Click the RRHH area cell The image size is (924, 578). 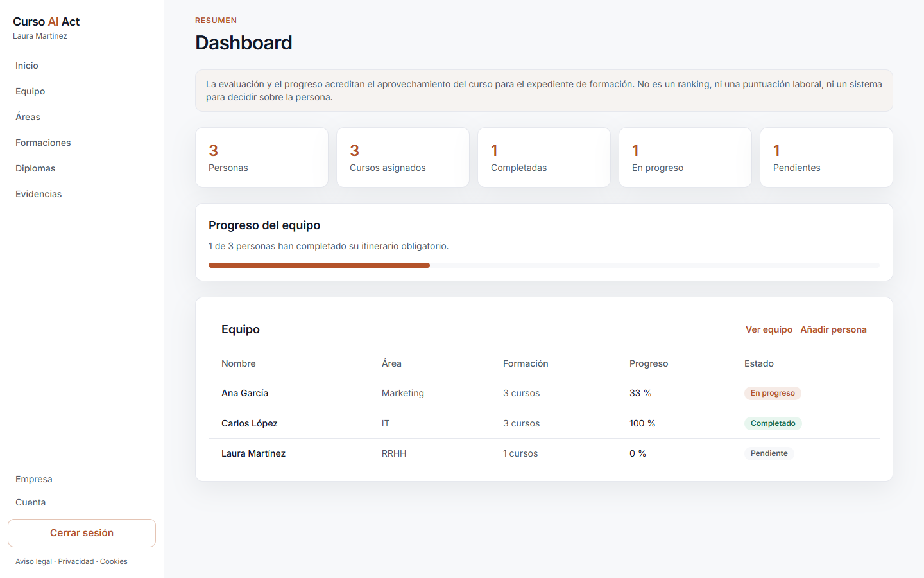point(394,453)
